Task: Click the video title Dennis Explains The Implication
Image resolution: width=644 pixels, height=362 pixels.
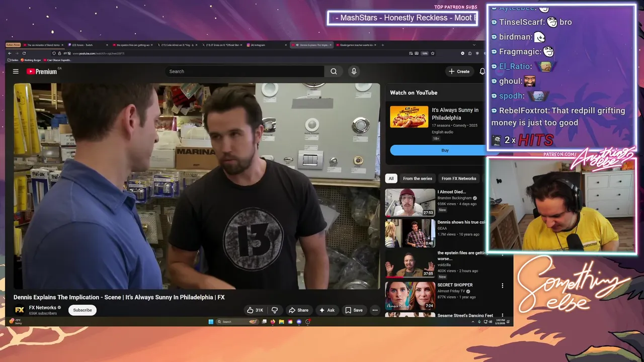Action: 119,297
